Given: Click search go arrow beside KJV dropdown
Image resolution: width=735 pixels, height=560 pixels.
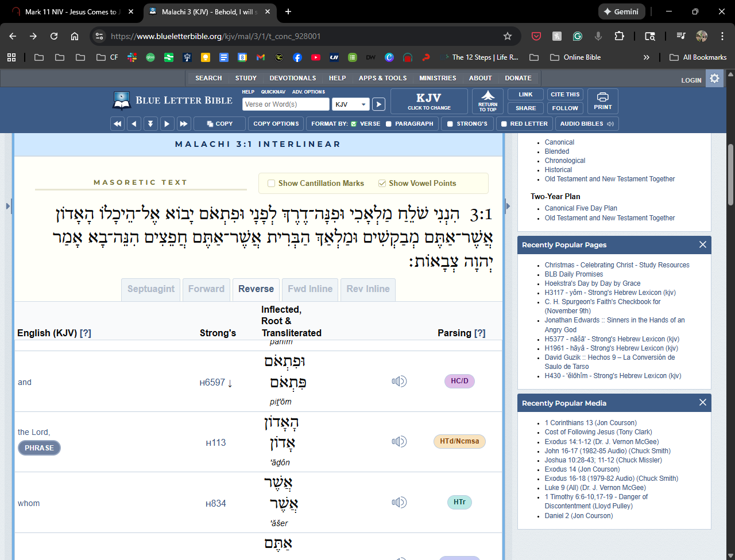Looking at the screenshot, I should pos(378,104).
